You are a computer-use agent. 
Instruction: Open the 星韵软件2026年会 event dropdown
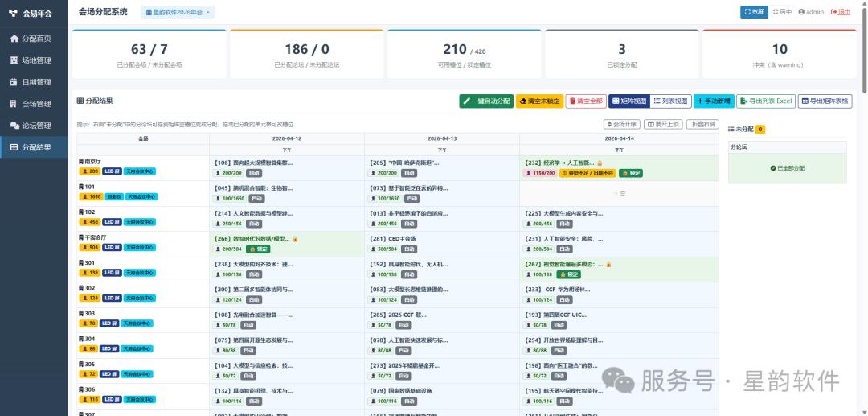(178, 12)
